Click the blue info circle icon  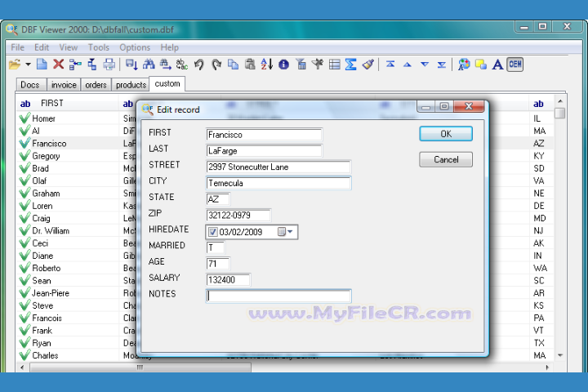284,65
